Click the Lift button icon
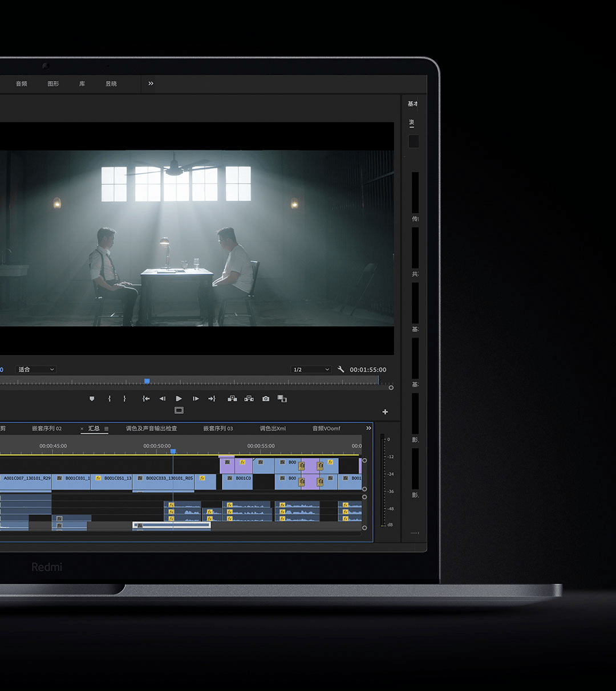This screenshot has width=616, height=691. tap(232, 399)
